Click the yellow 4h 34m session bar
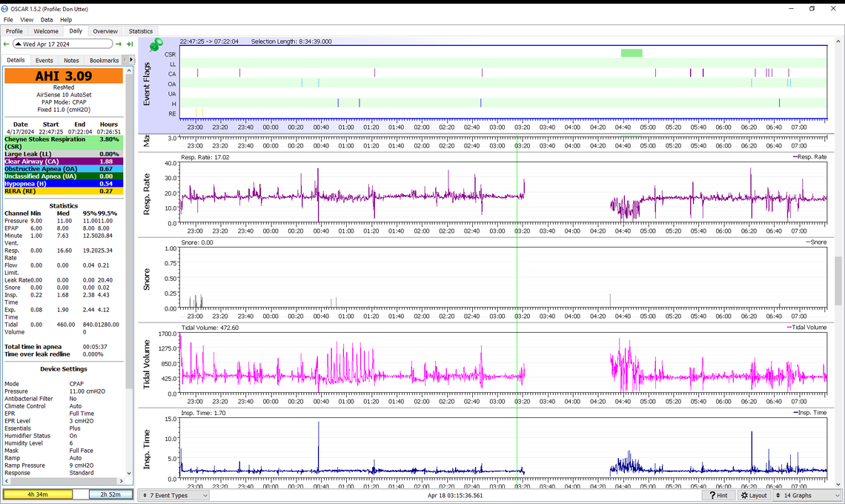Image resolution: width=845 pixels, height=504 pixels. (38, 494)
